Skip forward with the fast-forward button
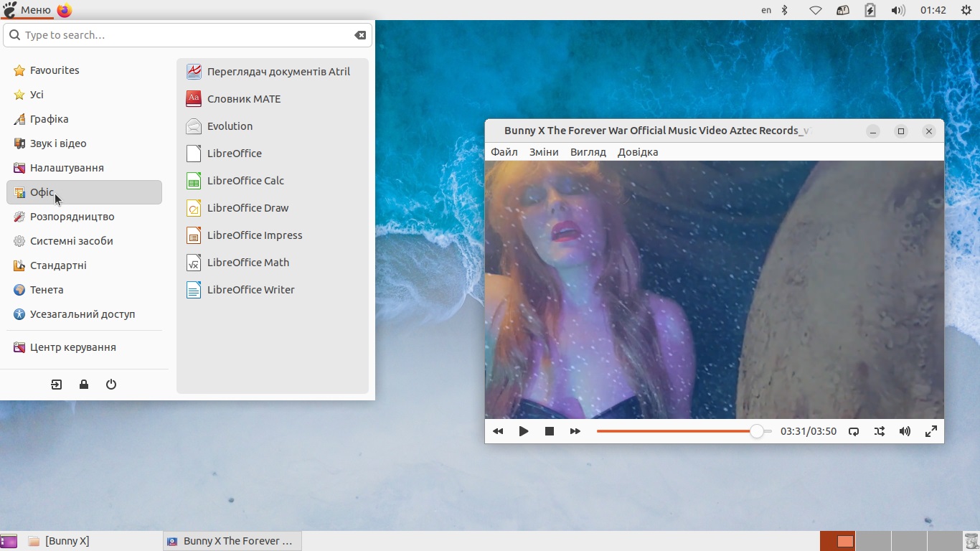 [x=575, y=431]
